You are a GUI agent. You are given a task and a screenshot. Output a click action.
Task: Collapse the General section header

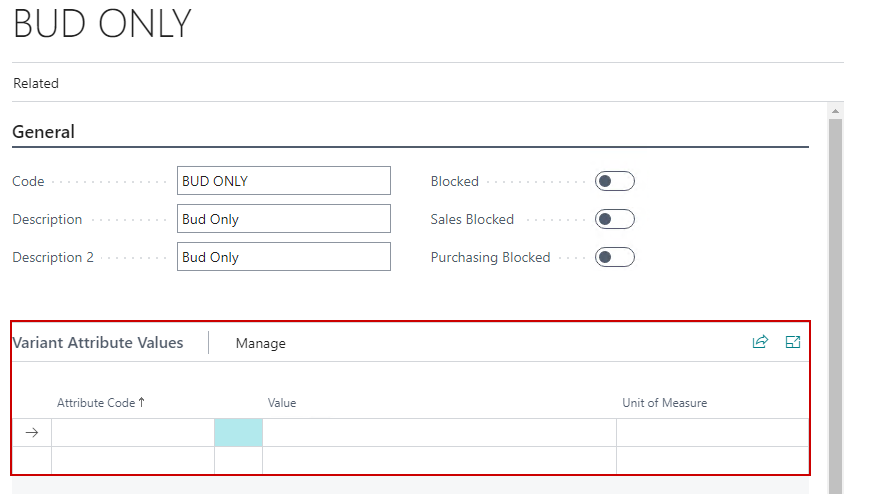43,132
